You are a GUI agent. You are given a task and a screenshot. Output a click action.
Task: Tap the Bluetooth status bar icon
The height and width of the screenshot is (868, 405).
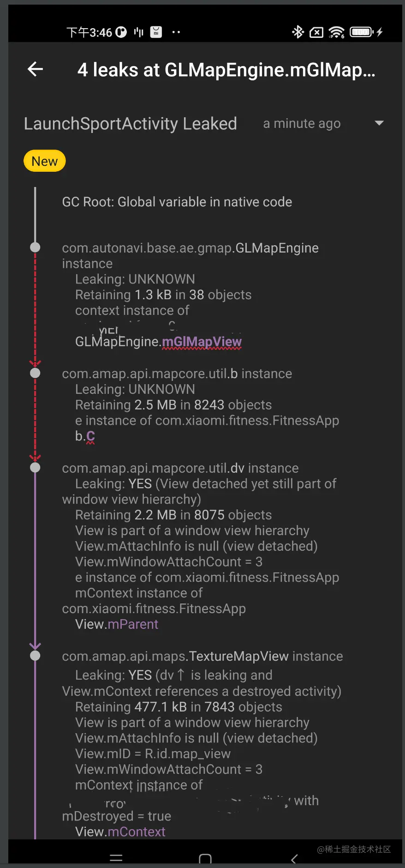[x=298, y=32]
